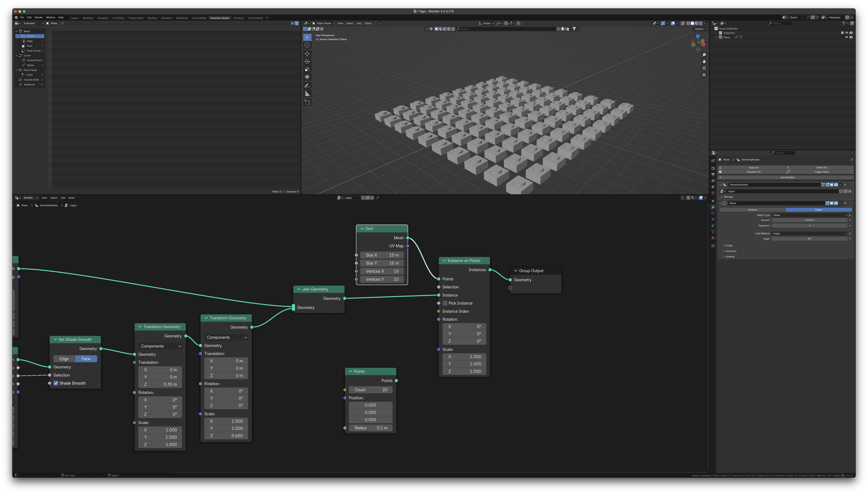868x494 pixels.
Task: Open the Options dropdown in 3D viewport
Action: (x=701, y=29)
